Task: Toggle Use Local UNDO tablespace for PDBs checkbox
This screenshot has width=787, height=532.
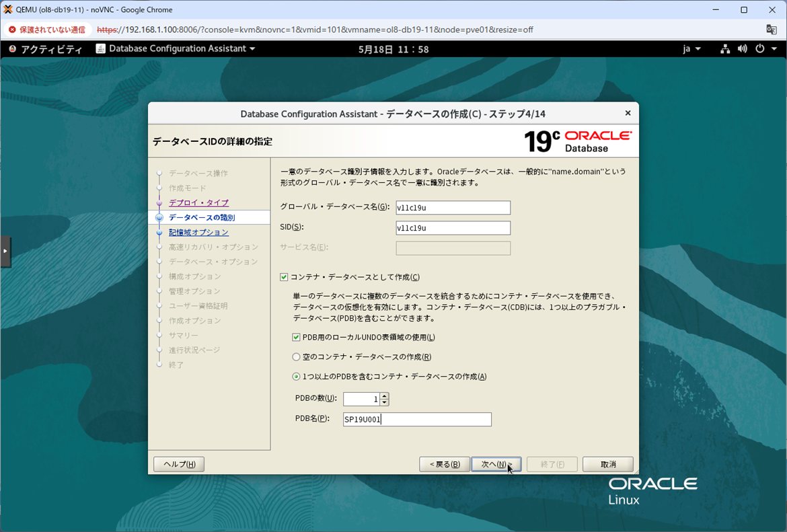Action: click(296, 337)
